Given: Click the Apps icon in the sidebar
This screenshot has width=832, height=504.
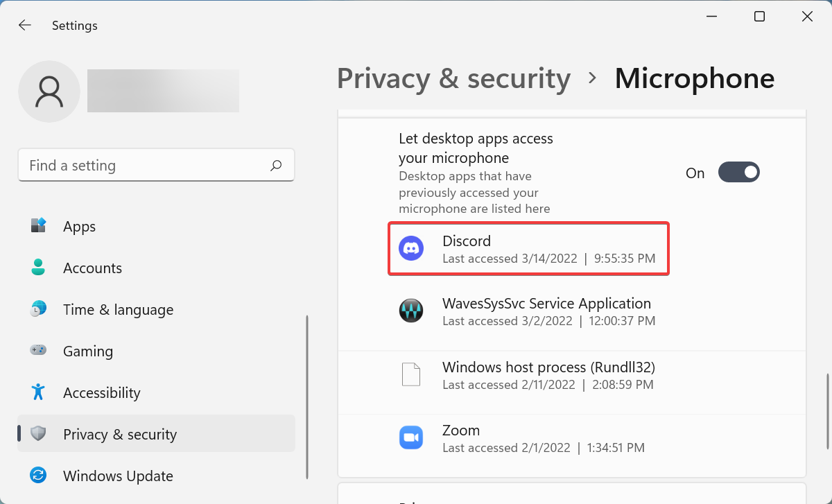Looking at the screenshot, I should click(x=38, y=226).
